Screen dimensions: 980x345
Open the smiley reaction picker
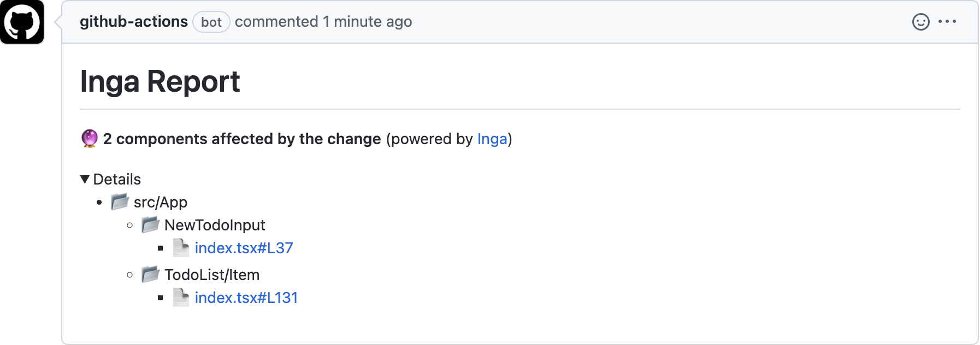coord(920,22)
